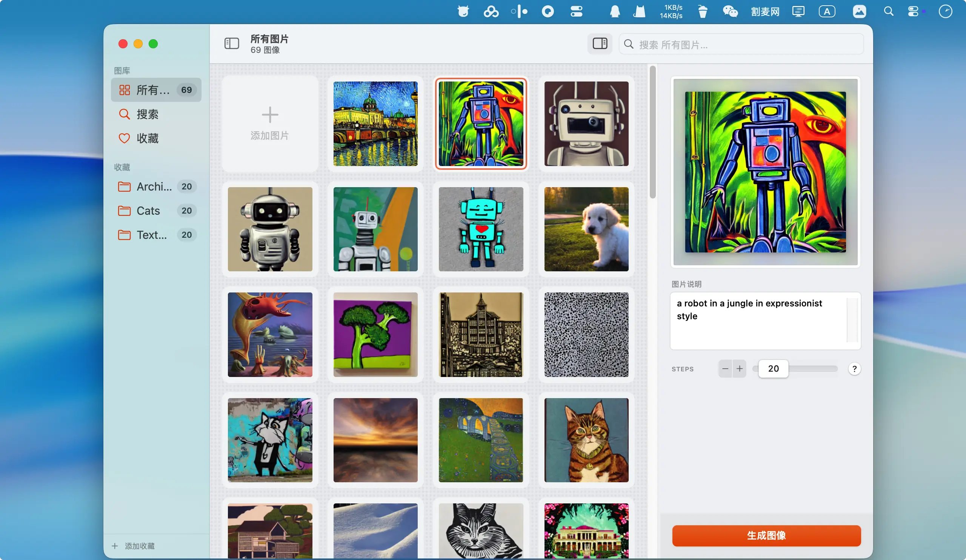Screen dimensions: 966x560
Task: Select the white puppy thumbnail
Action: click(x=586, y=229)
